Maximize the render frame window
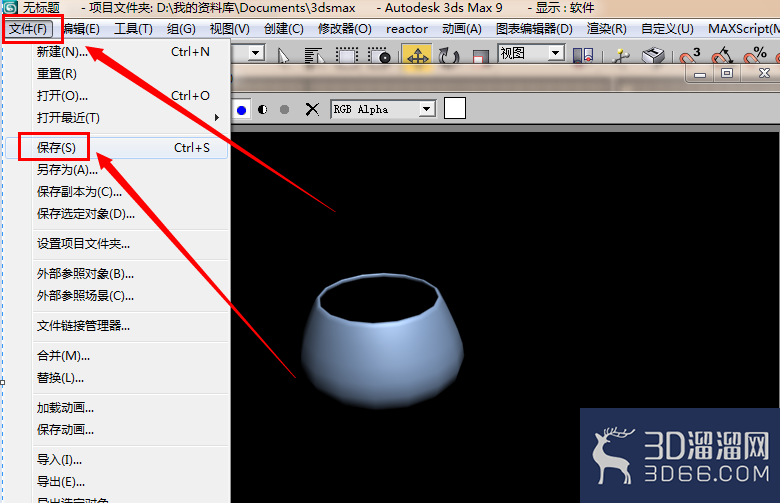Image resolution: width=780 pixels, height=503 pixels. click(727, 74)
